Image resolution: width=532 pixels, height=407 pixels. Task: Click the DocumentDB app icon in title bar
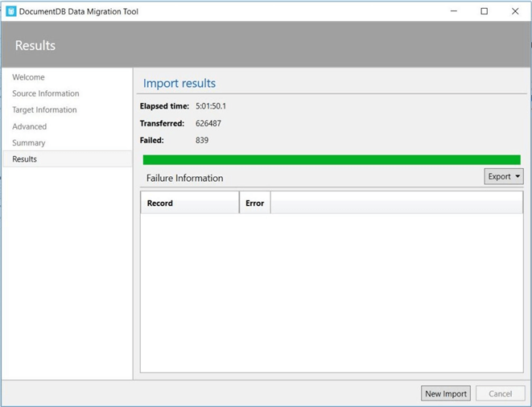tap(10, 11)
